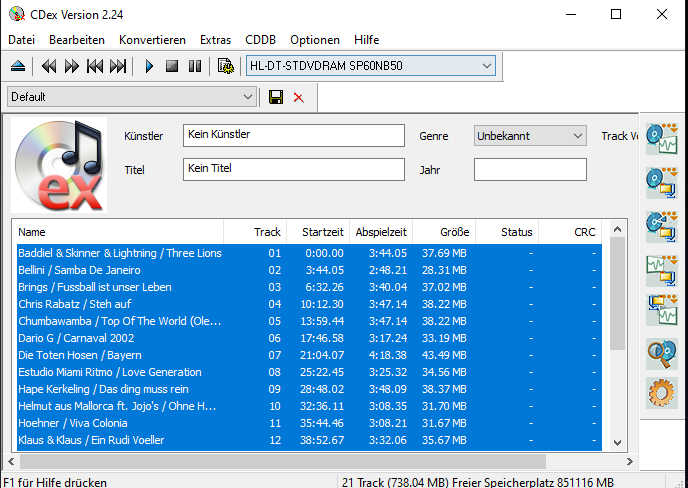Viewport: 688px width, 488px height.
Task: Select track Klaus & Klaus / Ein Rudi Voeller
Action: pos(309,440)
